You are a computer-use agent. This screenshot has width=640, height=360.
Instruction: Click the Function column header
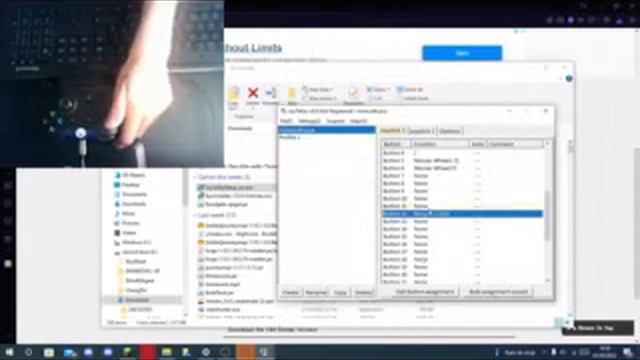439,144
